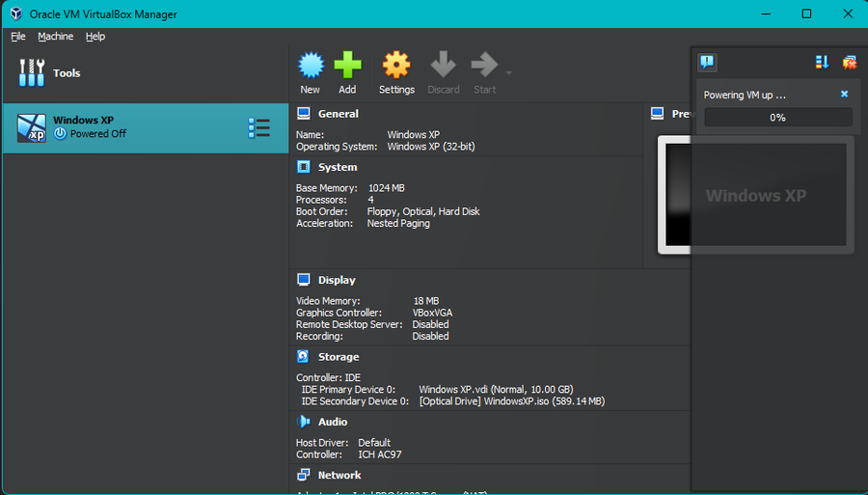Open the System section heading link
The height and width of the screenshot is (495, 868).
338,167
